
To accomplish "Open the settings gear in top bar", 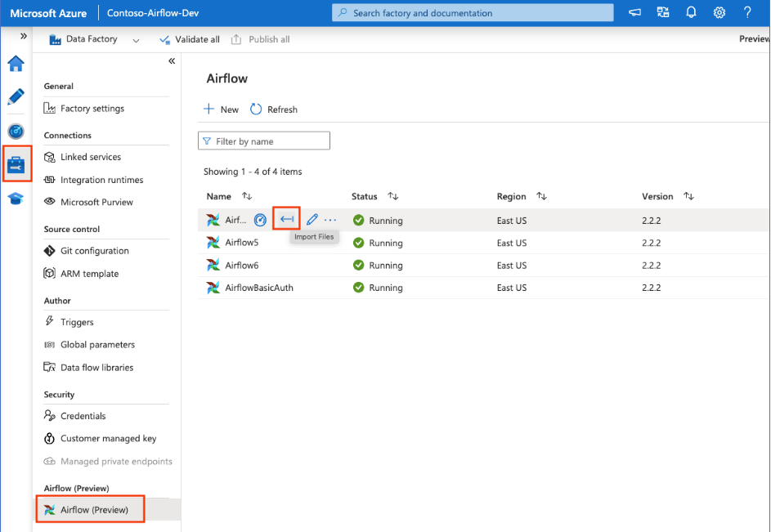I will pyautogui.click(x=719, y=13).
